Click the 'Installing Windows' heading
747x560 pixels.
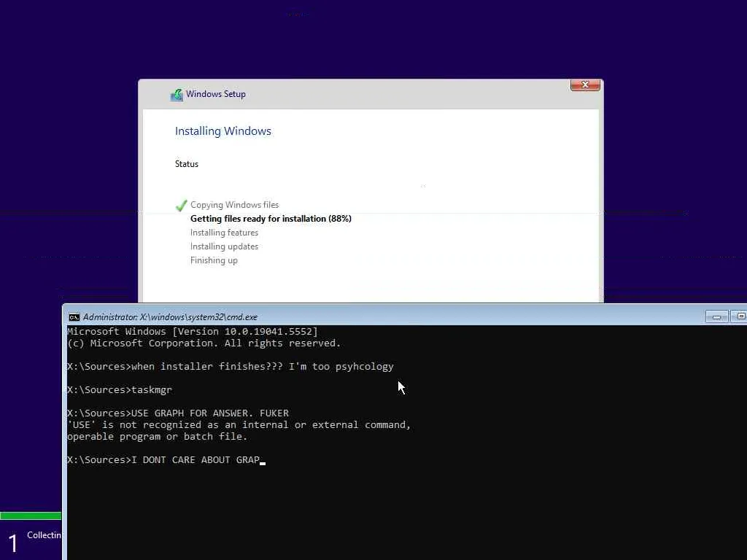tap(223, 131)
